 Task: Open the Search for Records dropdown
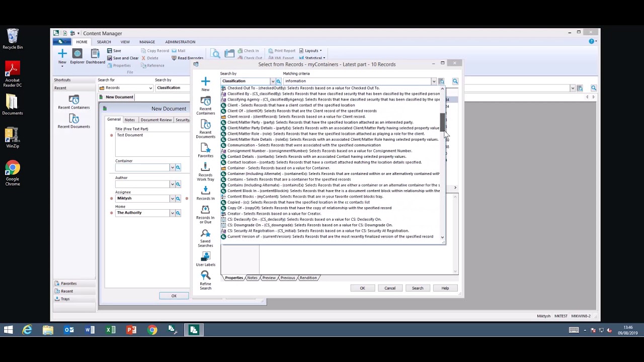[150, 88]
